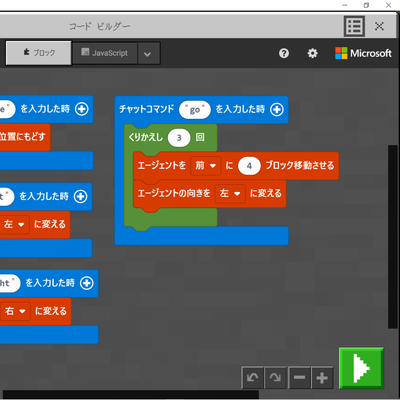The image size is (400, 400).
Task: Click the Microsoft logo
Action: point(363,53)
